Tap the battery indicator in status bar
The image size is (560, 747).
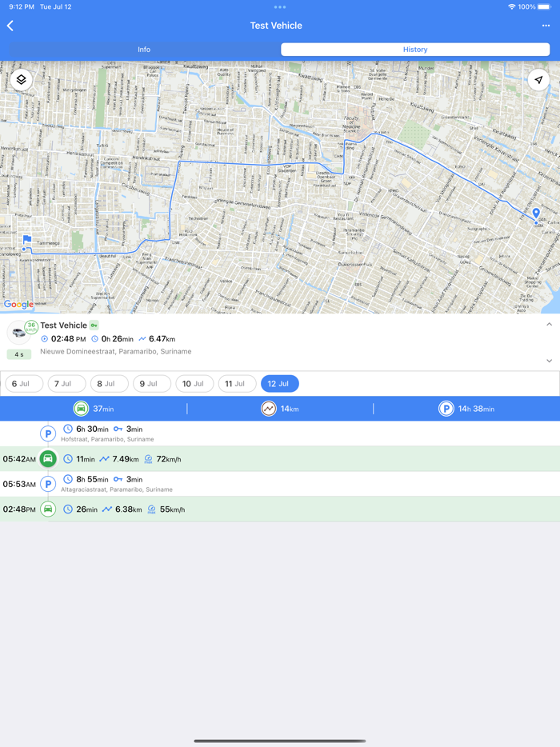pyautogui.click(x=544, y=7)
